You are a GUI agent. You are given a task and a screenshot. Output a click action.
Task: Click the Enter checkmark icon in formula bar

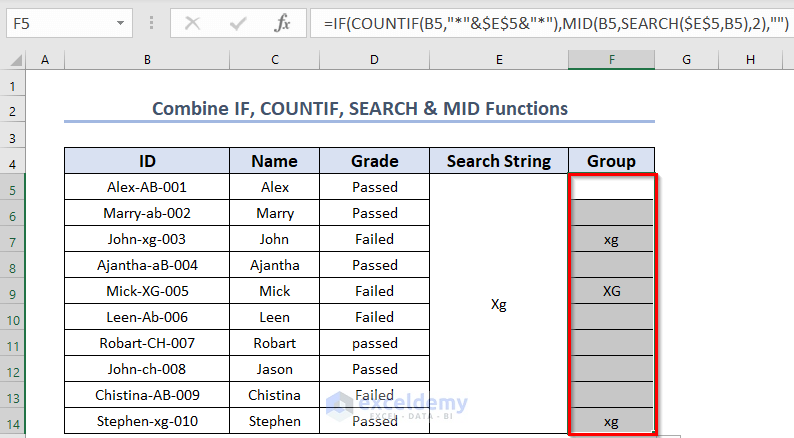(238, 22)
